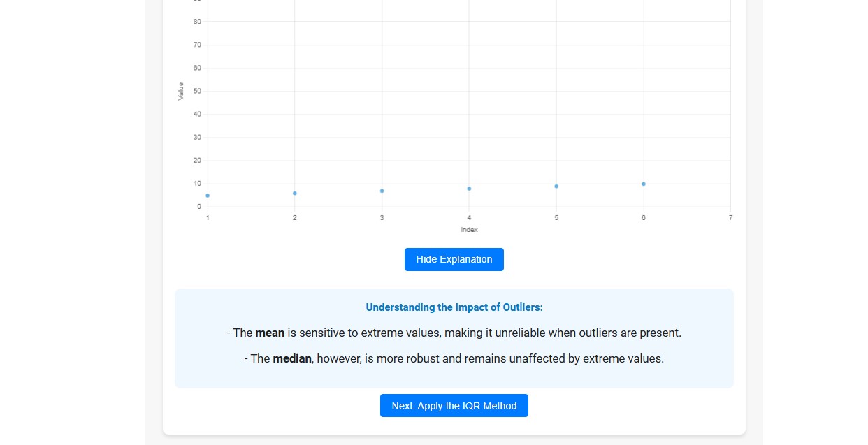
Task: Click the x-axis tick label 7
Action: pyautogui.click(x=730, y=217)
